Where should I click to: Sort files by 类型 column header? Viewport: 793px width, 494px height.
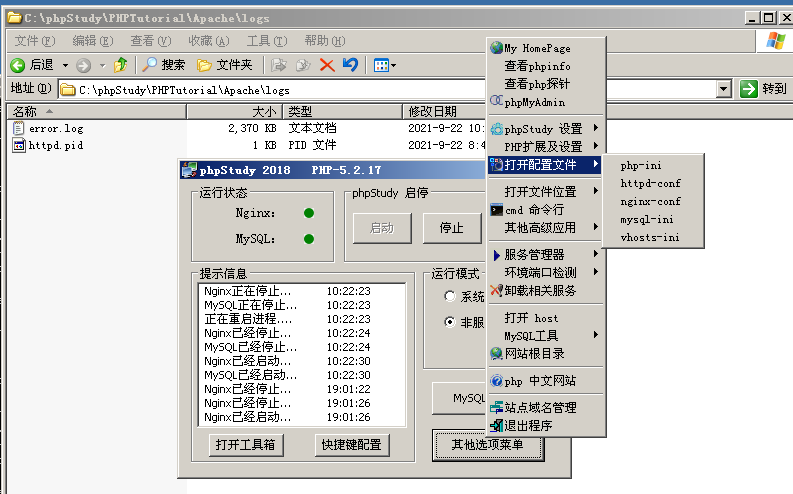pyautogui.click(x=342, y=111)
